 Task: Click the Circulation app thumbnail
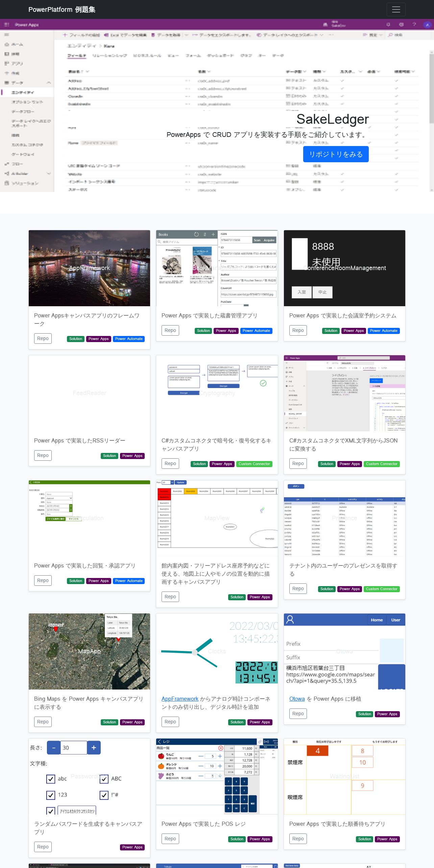(x=89, y=518)
